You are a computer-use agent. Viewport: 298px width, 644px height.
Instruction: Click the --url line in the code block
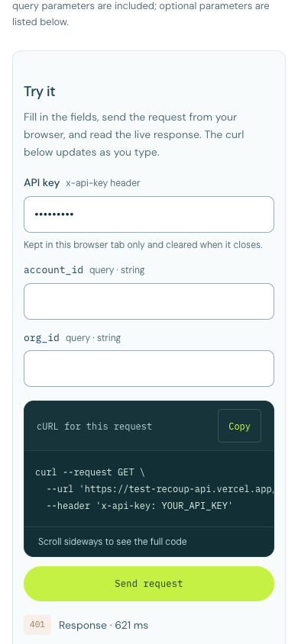click(x=160, y=489)
